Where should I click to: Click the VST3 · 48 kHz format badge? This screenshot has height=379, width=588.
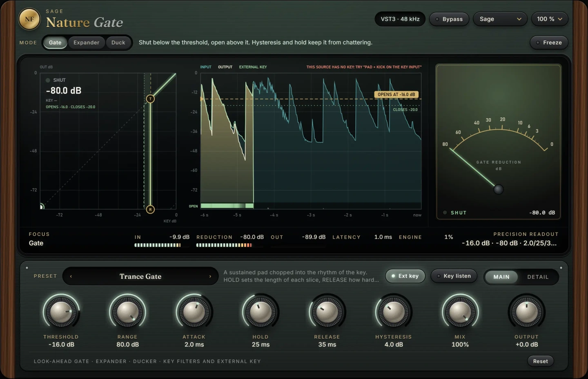(400, 19)
